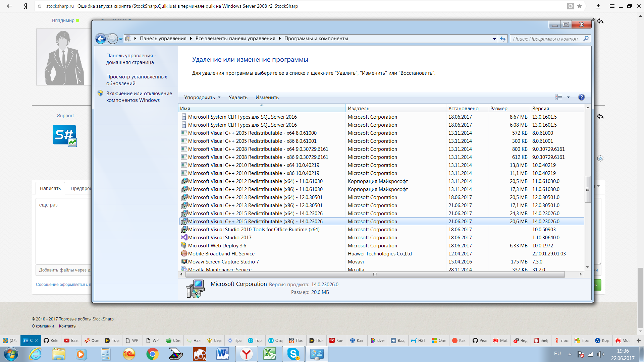Click the reply arrow icon next to first post

tap(600, 21)
